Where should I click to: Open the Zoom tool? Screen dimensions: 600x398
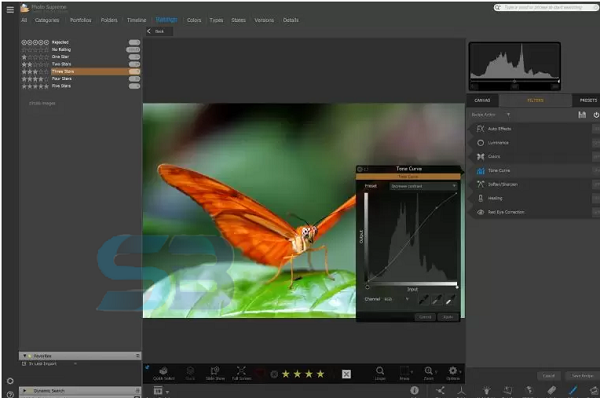pyautogui.click(x=429, y=373)
